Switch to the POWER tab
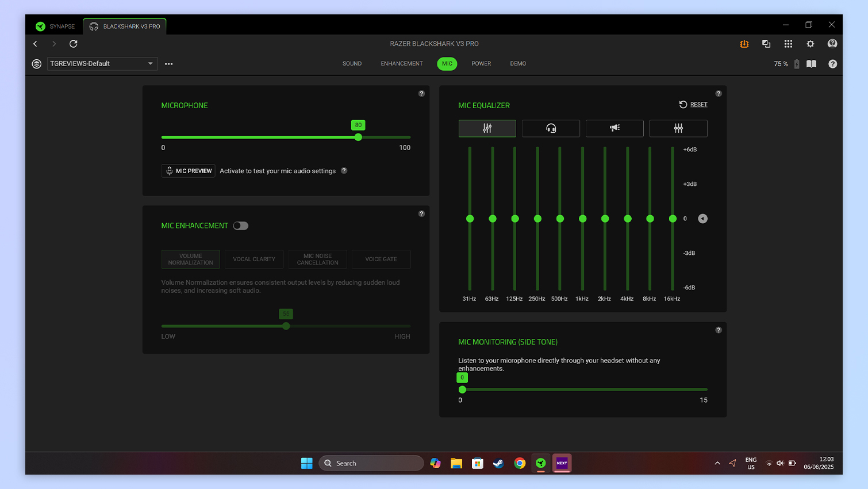 click(481, 64)
